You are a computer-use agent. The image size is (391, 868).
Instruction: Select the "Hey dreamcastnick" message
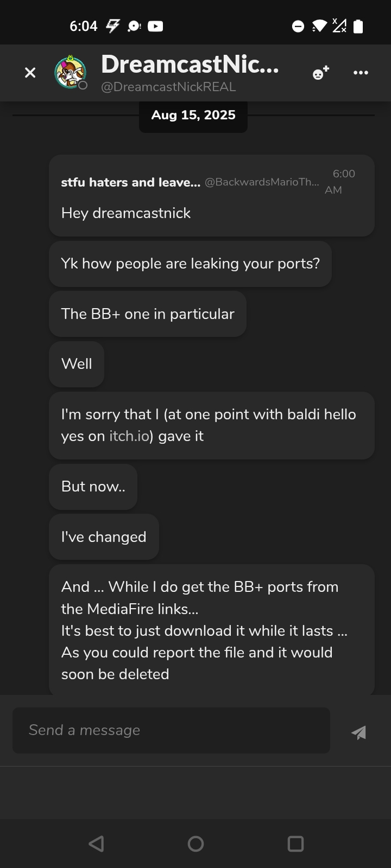pyautogui.click(x=126, y=213)
